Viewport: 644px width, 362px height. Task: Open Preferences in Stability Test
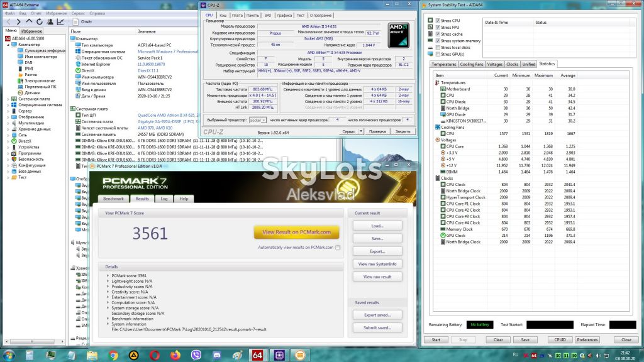[x=587, y=340]
